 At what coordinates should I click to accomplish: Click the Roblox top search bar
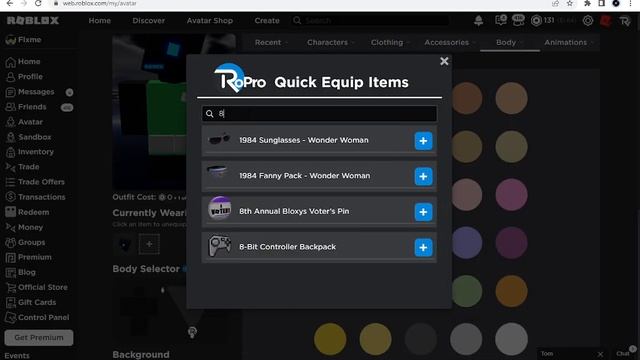[371, 20]
